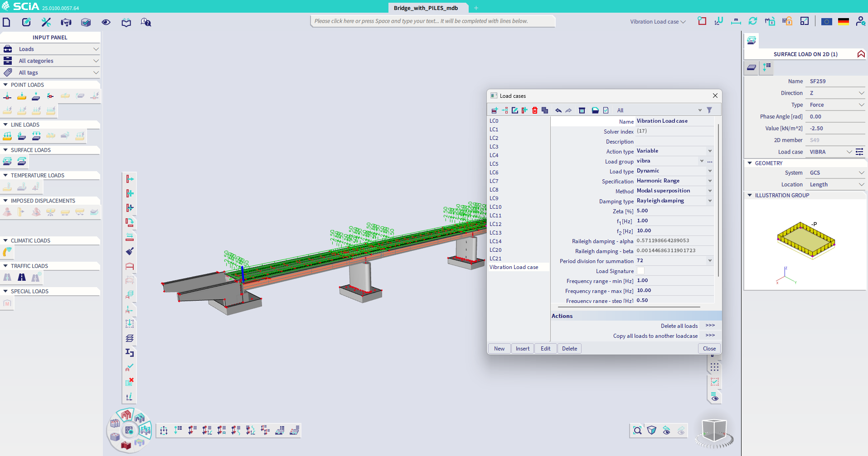
Task: Toggle the Load Signature checkbox
Action: [x=640, y=271]
